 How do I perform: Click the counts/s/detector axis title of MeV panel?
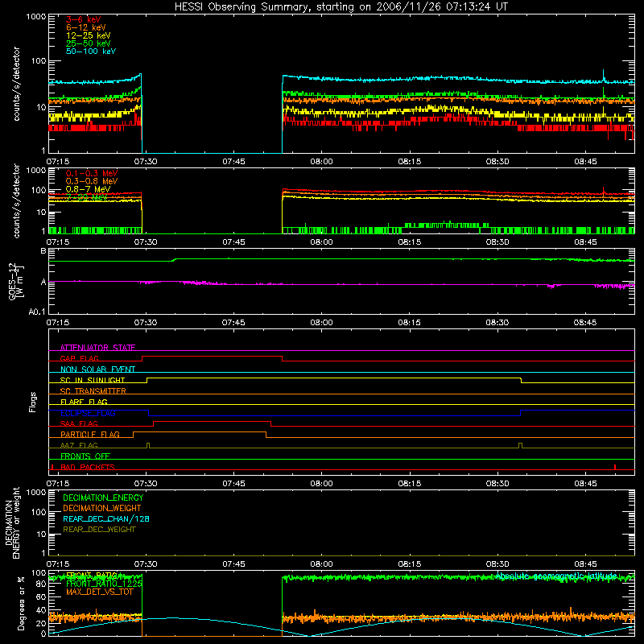[x=16, y=201]
